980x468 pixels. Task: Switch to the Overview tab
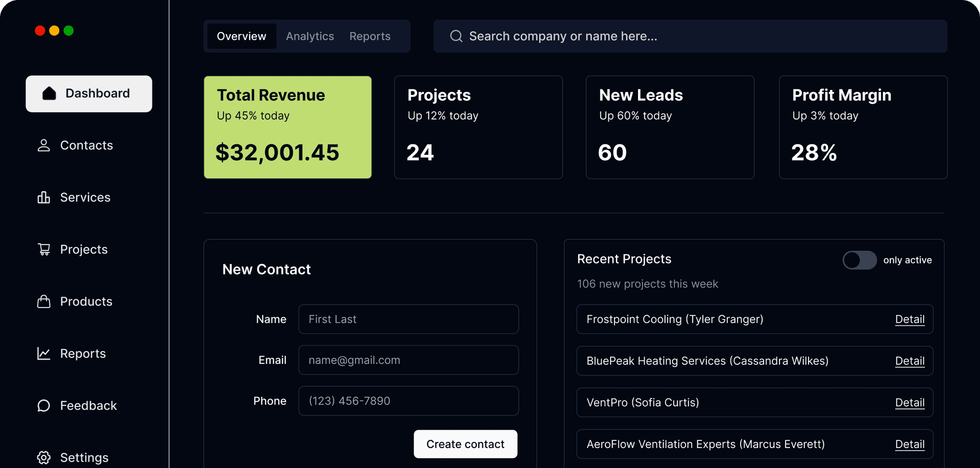coord(241,36)
